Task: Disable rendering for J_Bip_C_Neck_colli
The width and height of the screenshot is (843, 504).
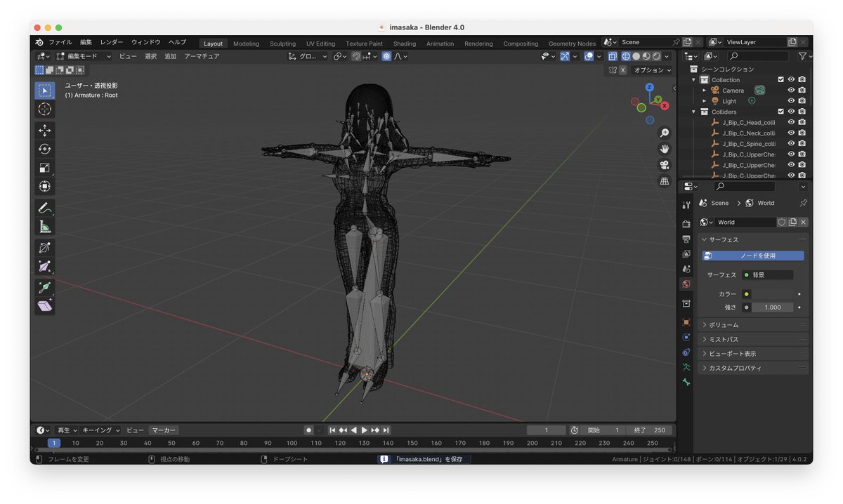Action: pyautogui.click(x=802, y=133)
